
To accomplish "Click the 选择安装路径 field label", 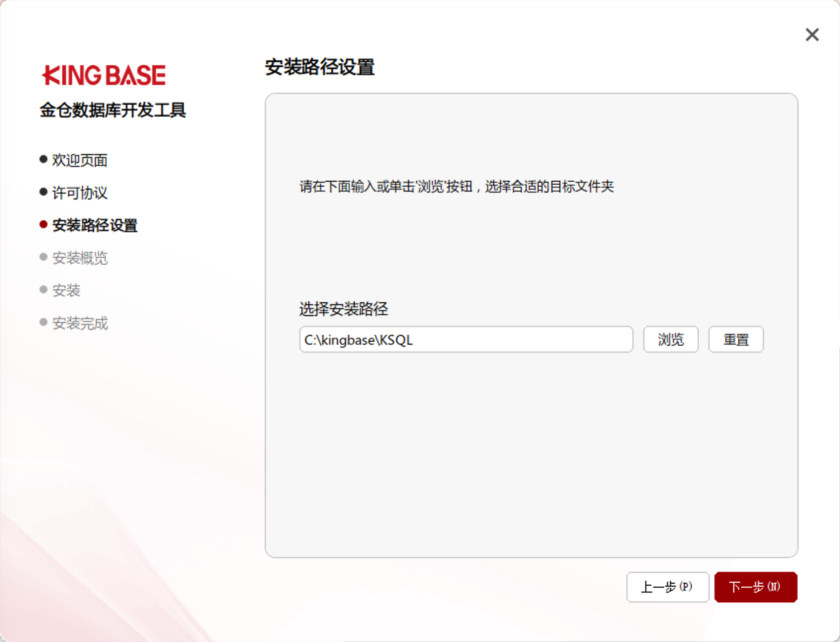I will (x=343, y=309).
